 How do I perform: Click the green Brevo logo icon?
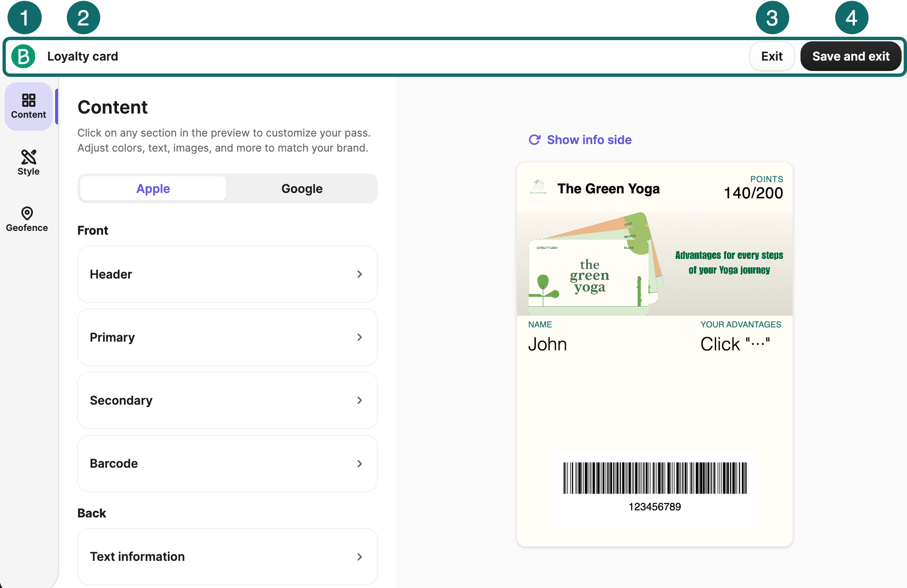pos(23,56)
